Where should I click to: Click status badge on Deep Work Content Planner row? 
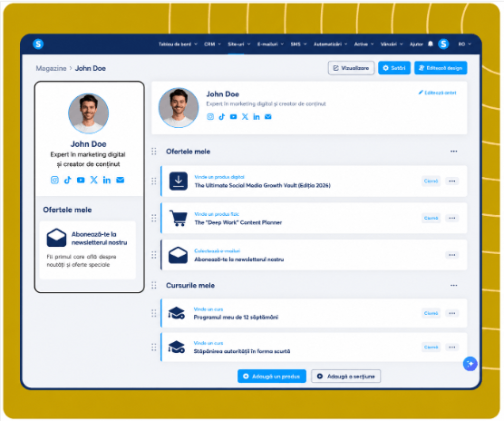click(x=431, y=218)
